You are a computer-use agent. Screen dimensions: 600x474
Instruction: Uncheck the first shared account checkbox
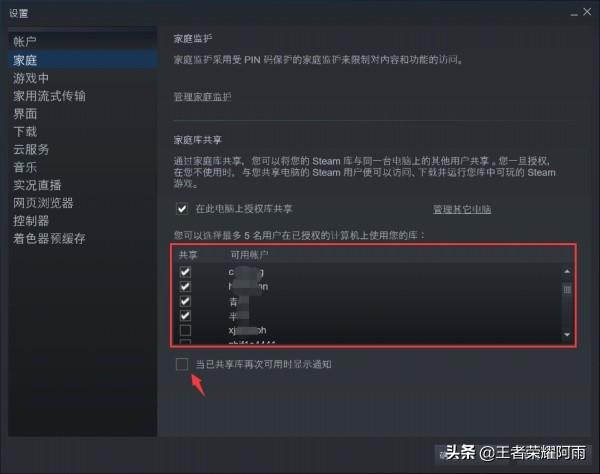click(185, 272)
